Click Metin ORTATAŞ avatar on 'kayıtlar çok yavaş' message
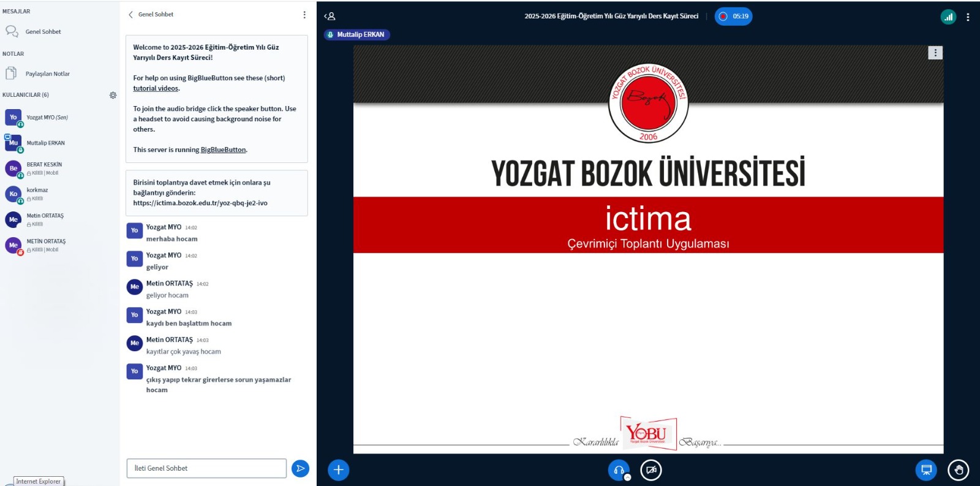 (x=135, y=343)
